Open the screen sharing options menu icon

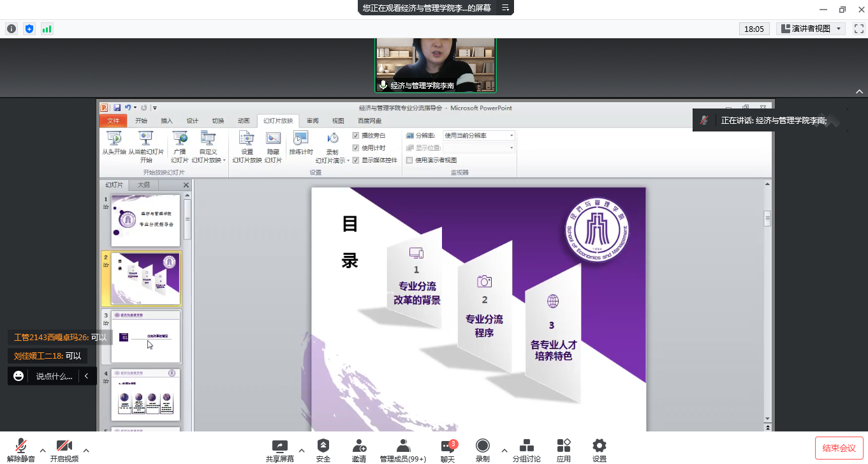tap(505, 8)
